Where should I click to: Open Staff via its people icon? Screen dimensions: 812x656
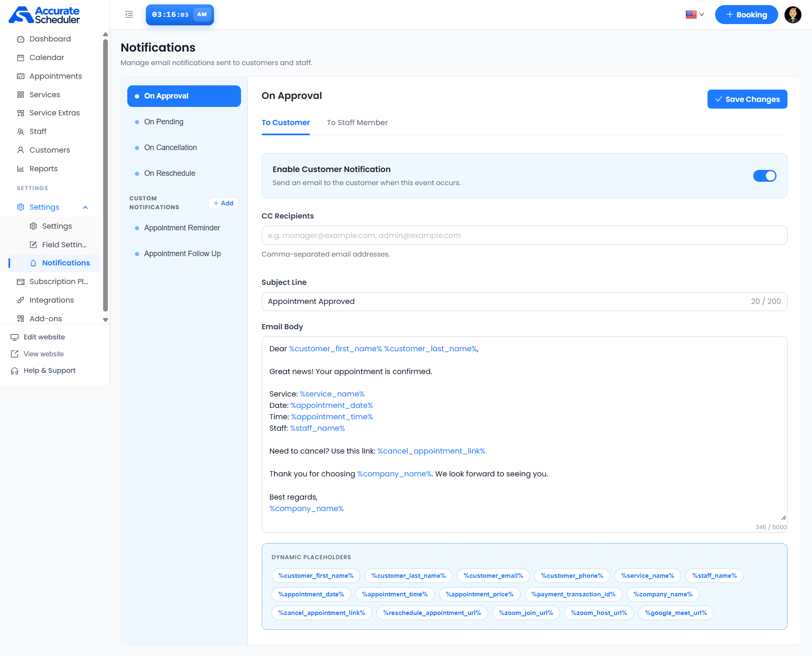tap(20, 132)
